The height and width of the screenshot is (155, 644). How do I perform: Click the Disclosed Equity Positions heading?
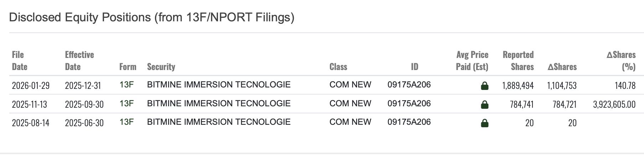coord(151,17)
